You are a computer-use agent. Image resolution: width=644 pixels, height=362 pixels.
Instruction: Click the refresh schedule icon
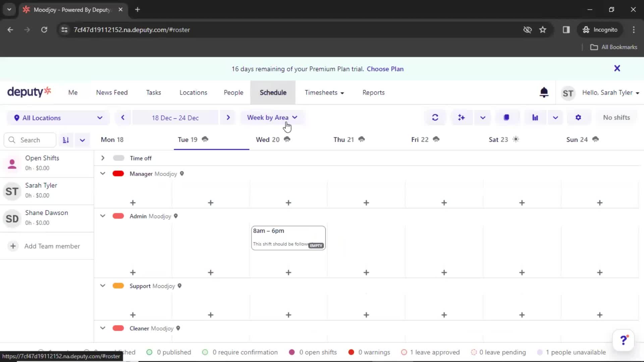coord(435,118)
